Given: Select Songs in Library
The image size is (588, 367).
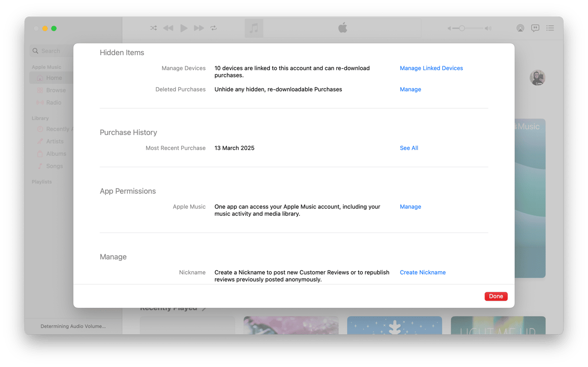Looking at the screenshot, I should click(51, 166).
